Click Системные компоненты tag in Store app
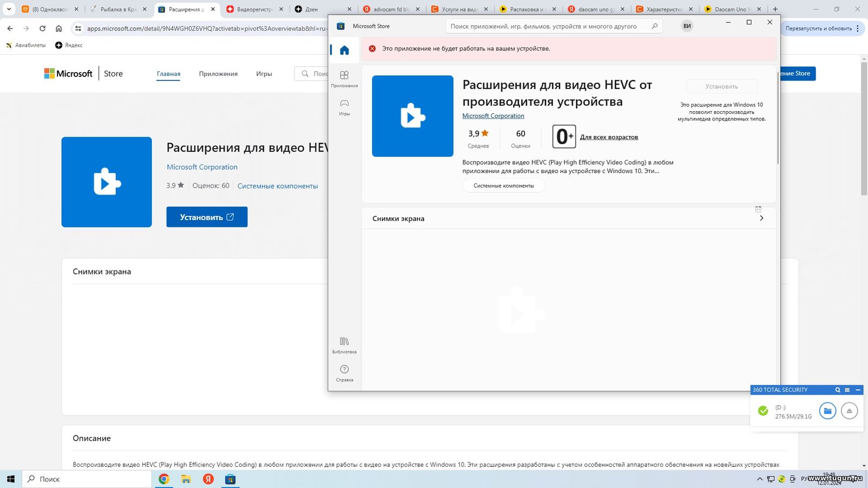 503,185
